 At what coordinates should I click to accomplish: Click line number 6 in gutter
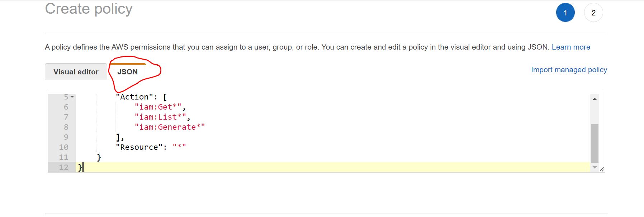[66, 107]
